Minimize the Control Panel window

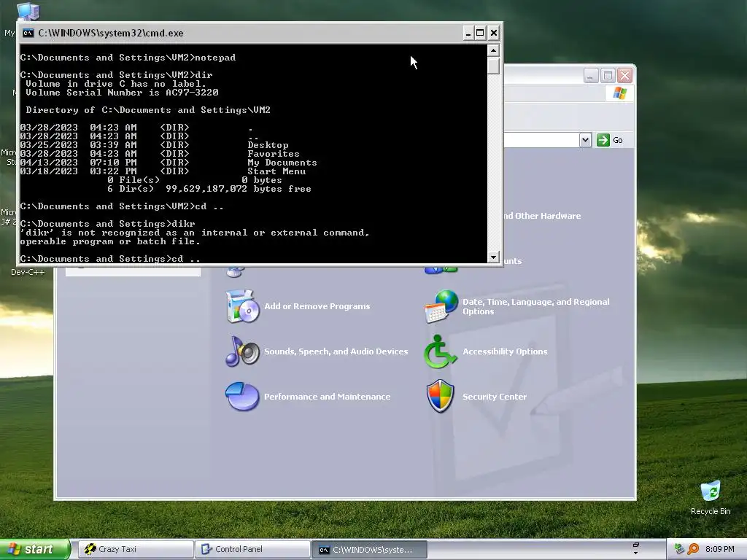[x=591, y=75]
